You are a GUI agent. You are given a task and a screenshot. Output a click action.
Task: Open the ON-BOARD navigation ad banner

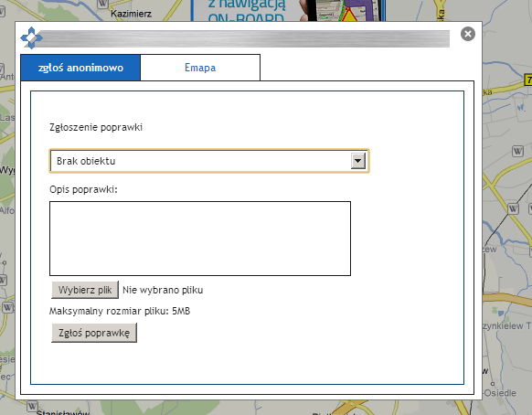click(x=288, y=11)
